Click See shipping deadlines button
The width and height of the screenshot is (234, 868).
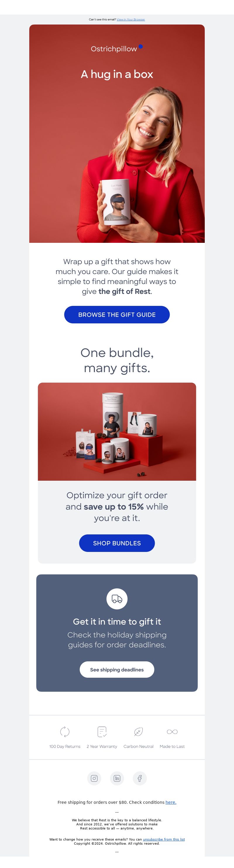[x=117, y=669]
